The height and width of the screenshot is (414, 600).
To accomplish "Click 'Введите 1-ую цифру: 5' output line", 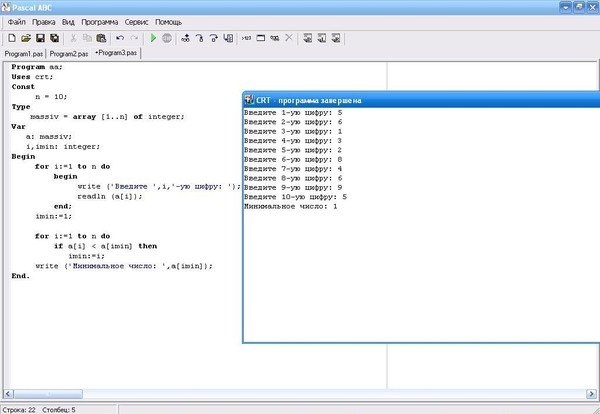I will [x=293, y=112].
